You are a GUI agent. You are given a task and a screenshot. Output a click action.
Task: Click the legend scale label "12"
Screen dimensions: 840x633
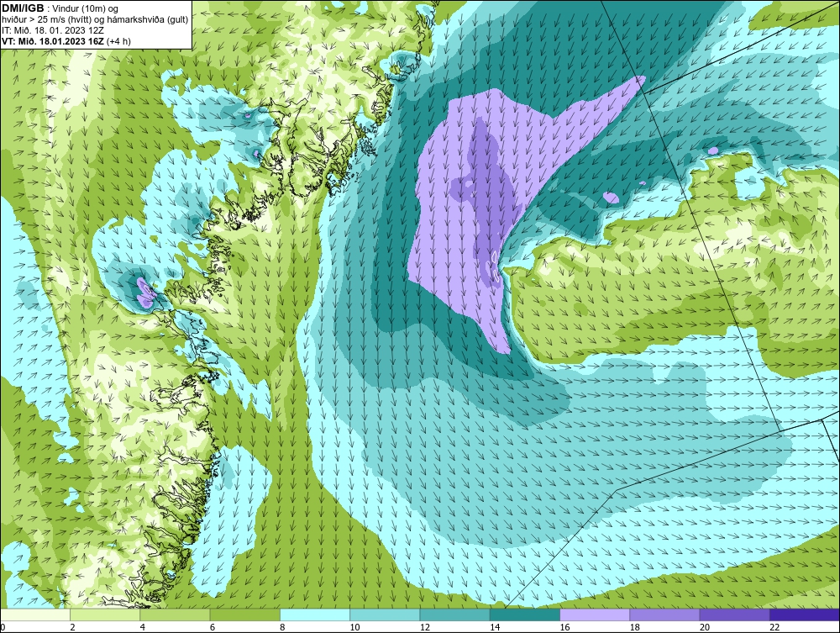point(424,627)
